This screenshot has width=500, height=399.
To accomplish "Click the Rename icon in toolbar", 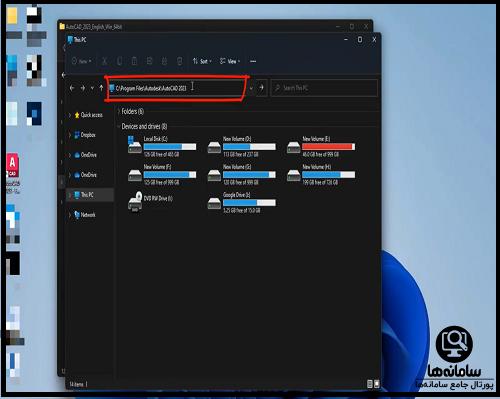I will [149, 61].
